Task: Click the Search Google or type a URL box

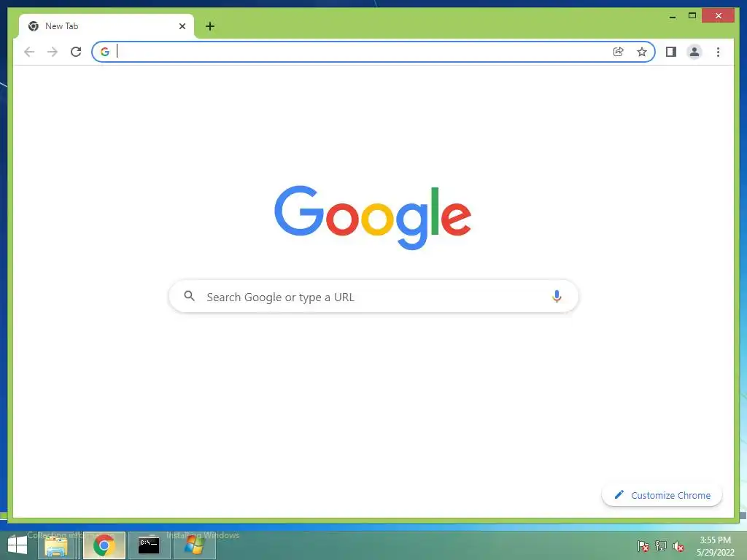Action: tap(373, 297)
